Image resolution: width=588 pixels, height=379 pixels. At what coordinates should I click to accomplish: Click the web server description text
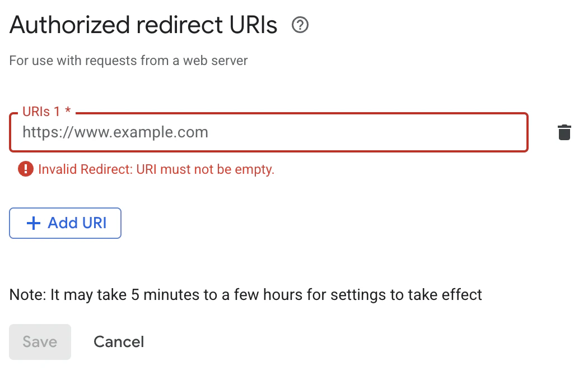pyautogui.click(x=128, y=61)
